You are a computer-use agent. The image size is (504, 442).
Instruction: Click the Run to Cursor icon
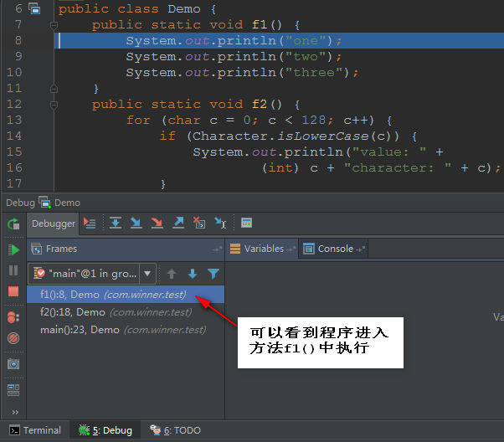pos(220,223)
